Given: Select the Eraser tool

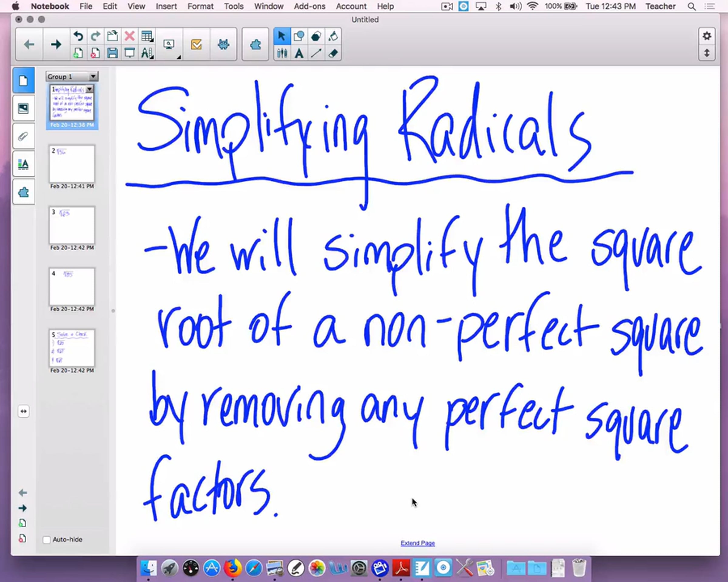Looking at the screenshot, I should point(333,53).
